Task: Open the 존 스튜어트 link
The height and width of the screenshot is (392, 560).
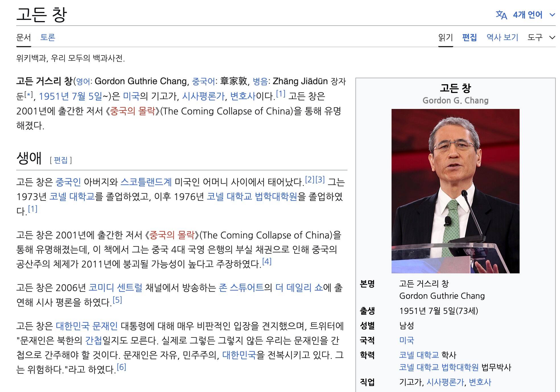Action: [x=241, y=288]
